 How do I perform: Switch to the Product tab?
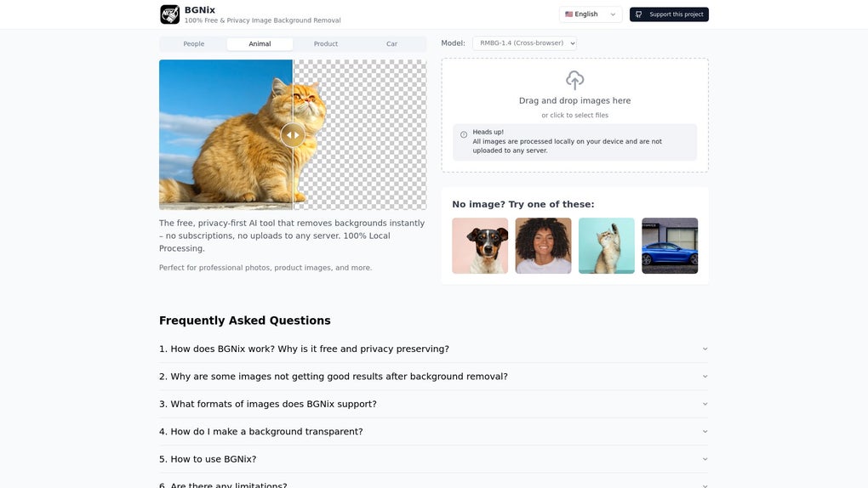point(325,43)
